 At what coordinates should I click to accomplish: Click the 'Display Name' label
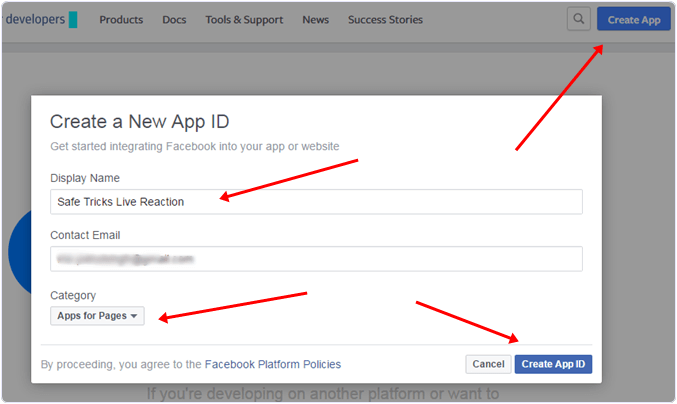(85, 178)
